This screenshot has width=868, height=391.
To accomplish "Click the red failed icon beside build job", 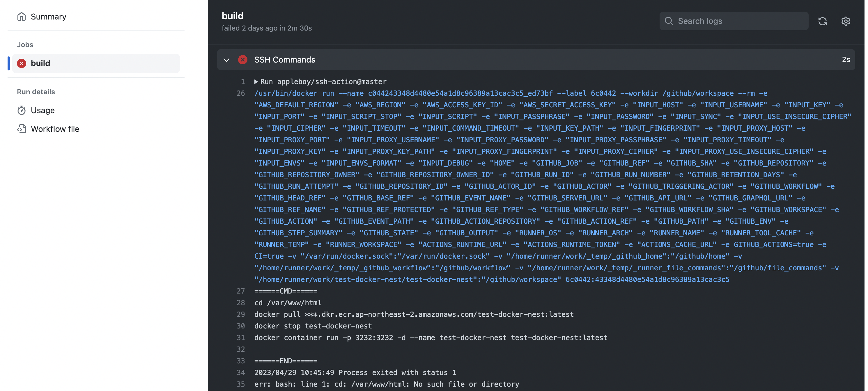I will tap(22, 63).
